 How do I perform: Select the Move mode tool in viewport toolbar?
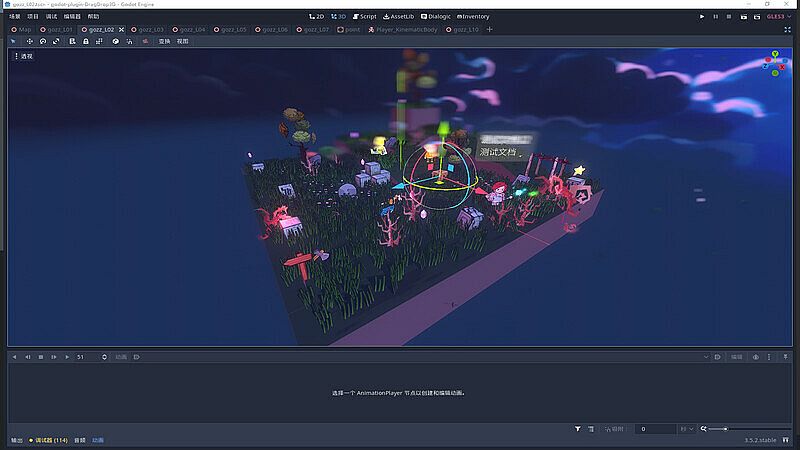pyautogui.click(x=29, y=41)
